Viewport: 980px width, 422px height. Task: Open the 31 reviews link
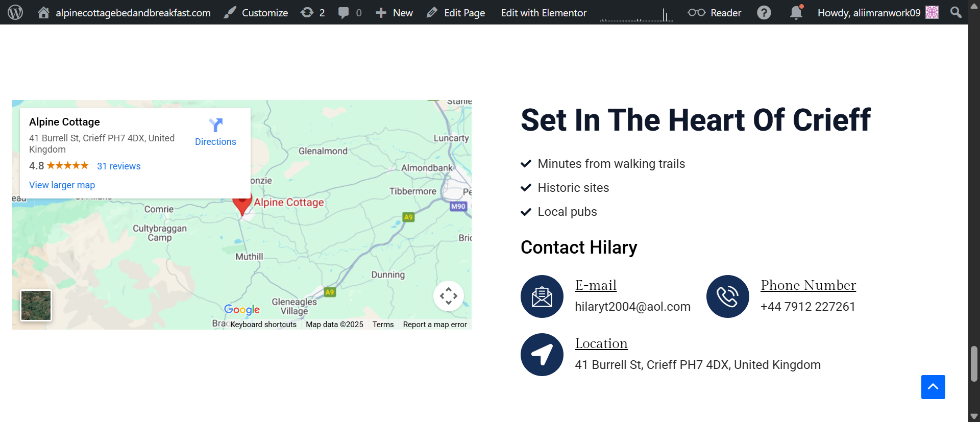point(118,166)
